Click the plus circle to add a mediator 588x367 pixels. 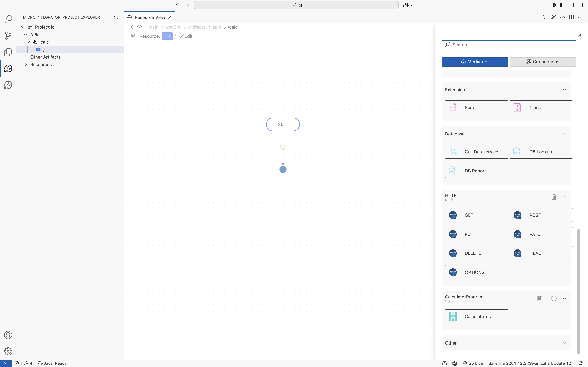(x=283, y=147)
